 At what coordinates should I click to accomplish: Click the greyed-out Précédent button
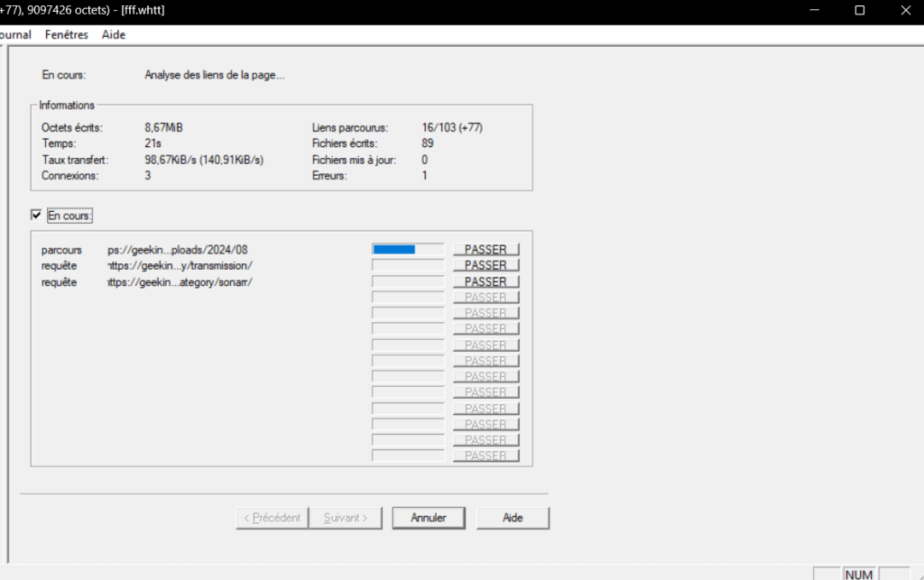click(272, 518)
